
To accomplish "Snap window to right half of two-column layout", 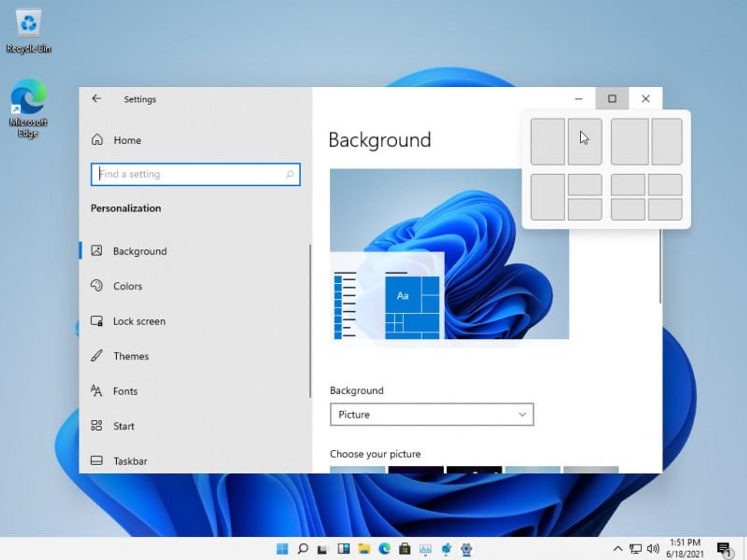I will coord(585,141).
